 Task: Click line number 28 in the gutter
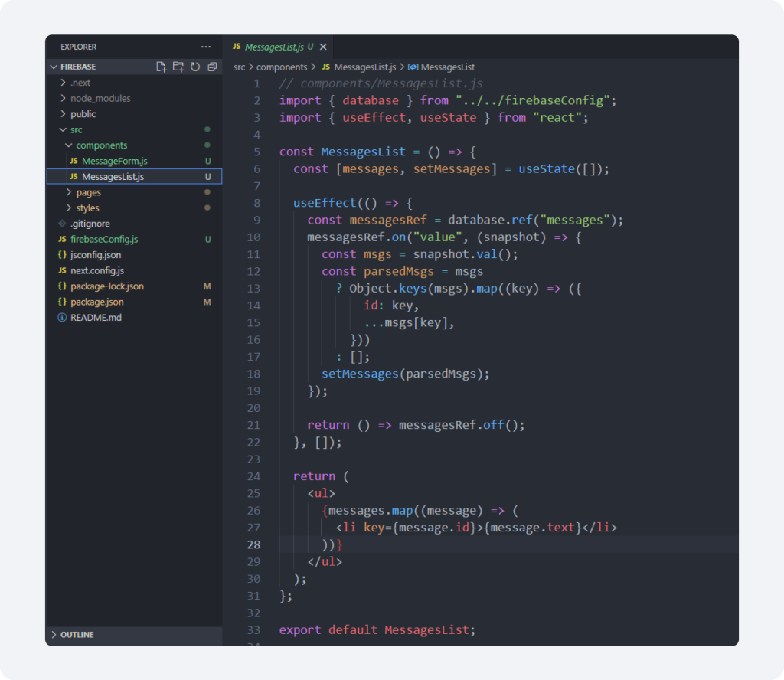point(253,544)
